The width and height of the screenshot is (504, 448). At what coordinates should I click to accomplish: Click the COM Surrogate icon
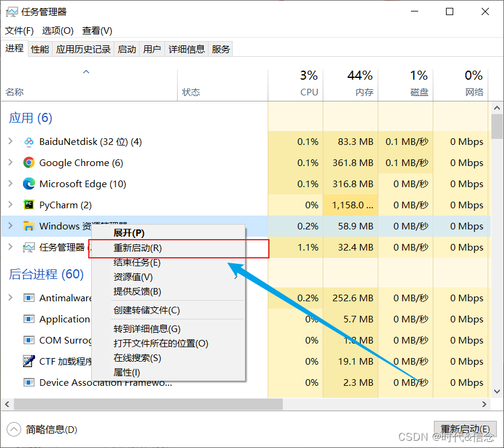[28, 340]
